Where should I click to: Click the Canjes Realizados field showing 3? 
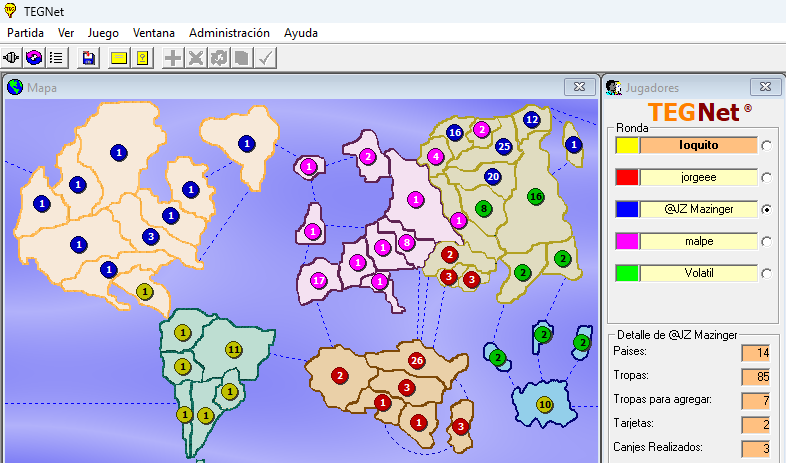tap(756, 448)
